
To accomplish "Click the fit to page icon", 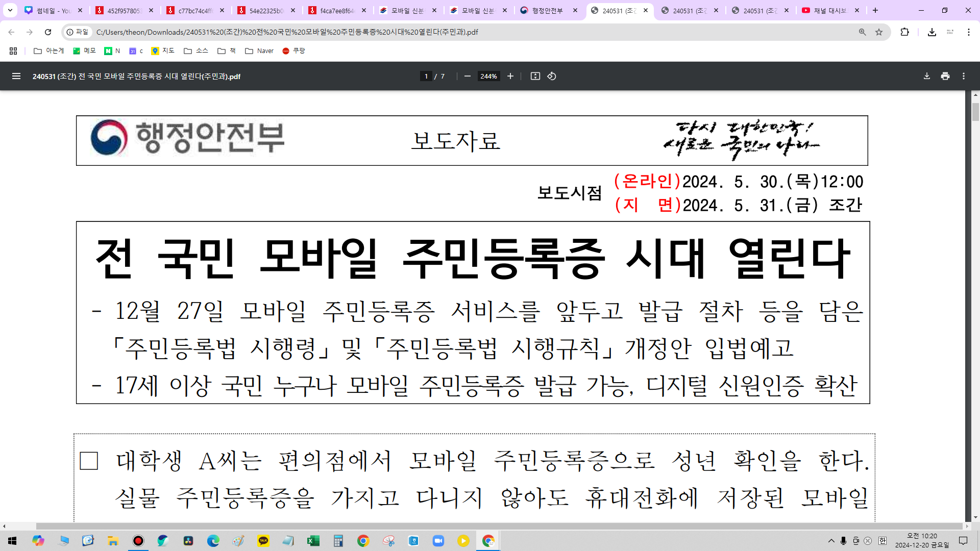I will pyautogui.click(x=535, y=76).
